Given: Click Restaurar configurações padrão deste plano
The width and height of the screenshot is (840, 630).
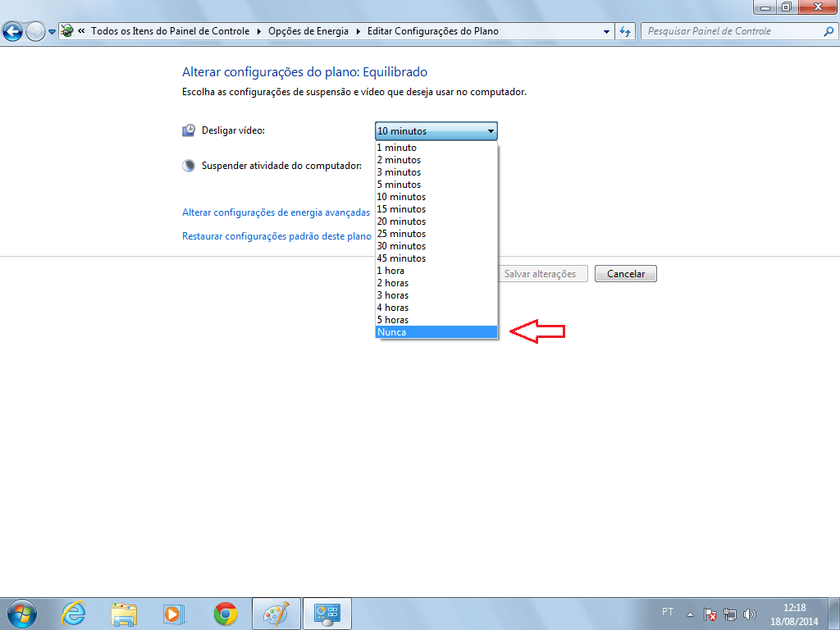Looking at the screenshot, I should 276,236.
